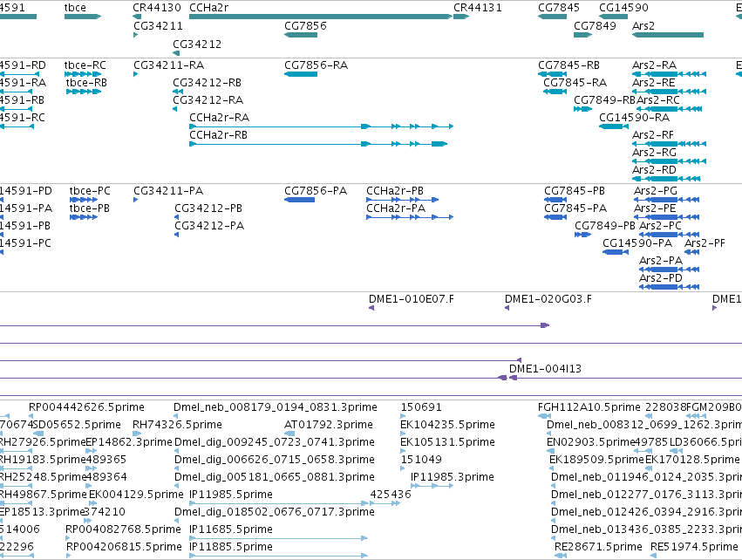Click EST SD05652.5prime
The width and height of the screenshot is (742, 560).
click(x=77, y=425)
